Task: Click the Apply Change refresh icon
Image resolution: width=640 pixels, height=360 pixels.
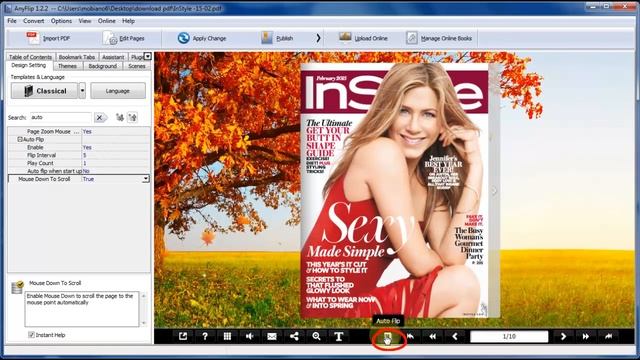Action: 183,38
